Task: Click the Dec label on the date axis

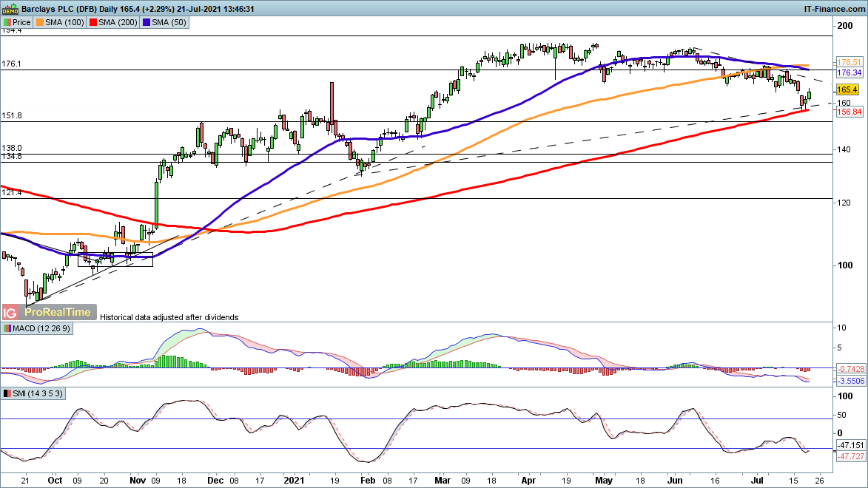Action: click(x=215, y=481)
